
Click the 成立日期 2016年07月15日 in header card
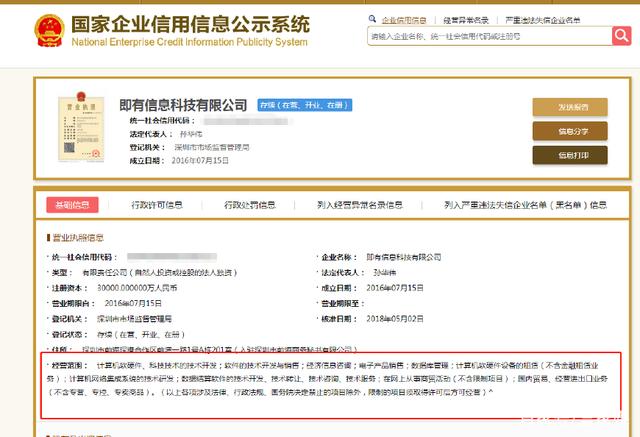(x=200, y=160)
